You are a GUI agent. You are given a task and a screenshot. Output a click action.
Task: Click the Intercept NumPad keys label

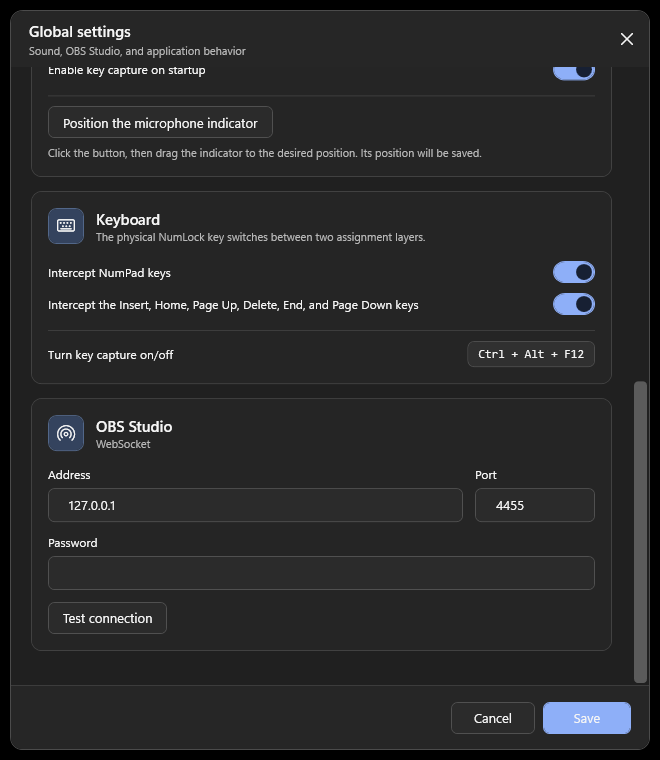(109, 273)
